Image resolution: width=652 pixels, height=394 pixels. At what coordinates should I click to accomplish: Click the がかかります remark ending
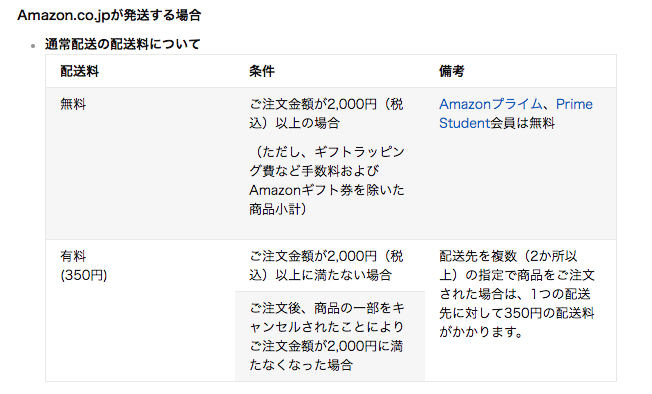[x=481, y=332]
